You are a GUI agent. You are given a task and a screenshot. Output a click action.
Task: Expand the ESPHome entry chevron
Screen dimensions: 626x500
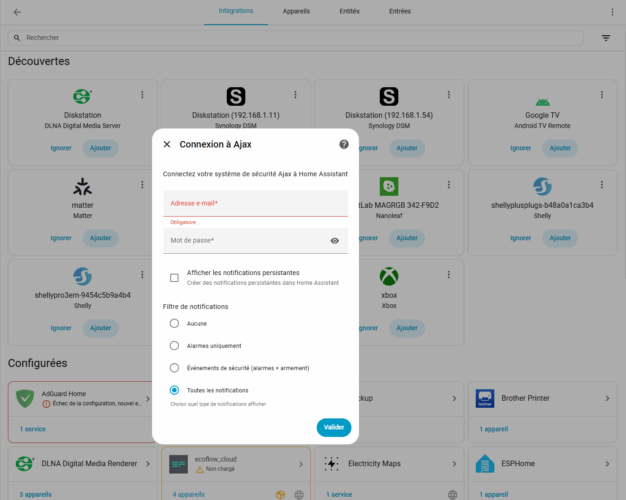[607, 464]
